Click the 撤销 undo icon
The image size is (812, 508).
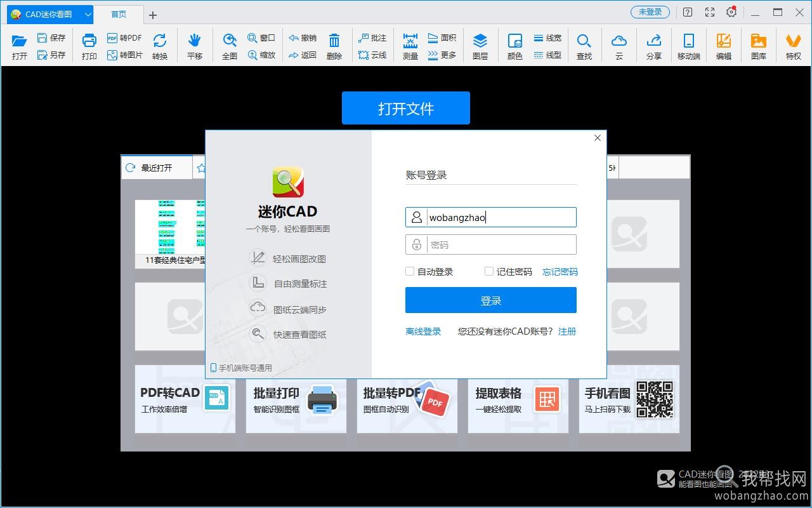294,38
